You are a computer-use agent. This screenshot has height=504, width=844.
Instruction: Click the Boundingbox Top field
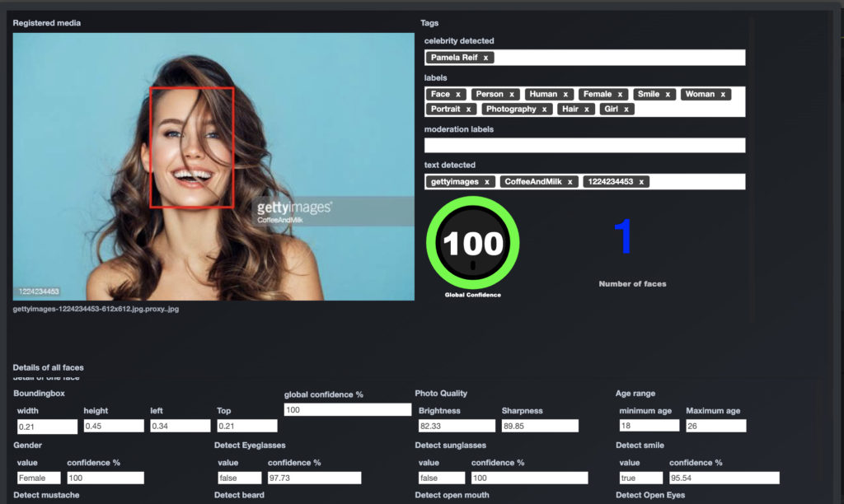[x=247, y=426]
